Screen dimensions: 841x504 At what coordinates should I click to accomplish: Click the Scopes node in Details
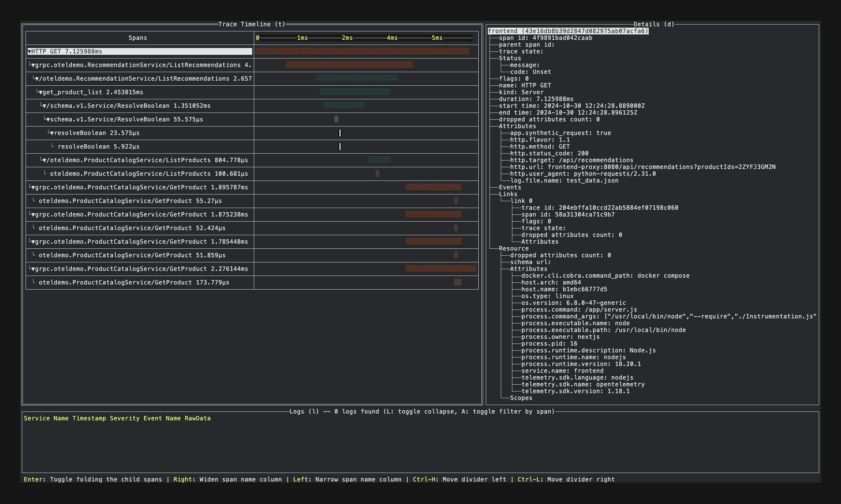521,398
